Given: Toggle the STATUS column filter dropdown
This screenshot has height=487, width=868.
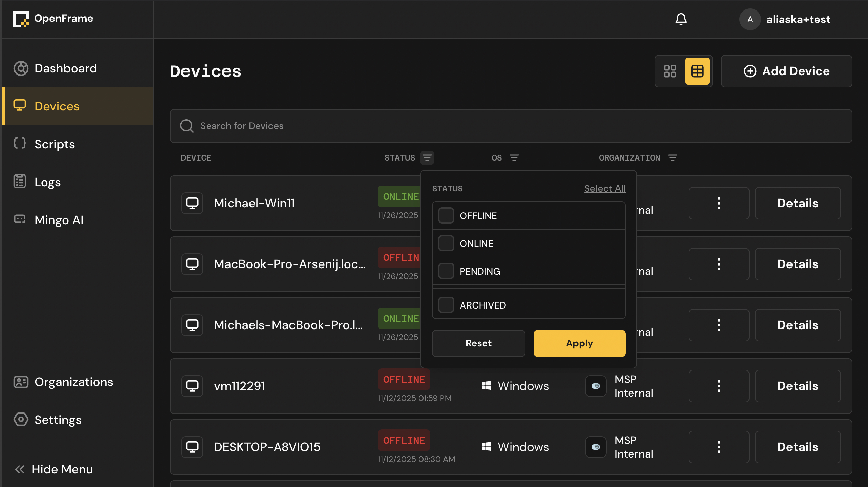Looking at the screenshot, I should click(x=427, y=158).
